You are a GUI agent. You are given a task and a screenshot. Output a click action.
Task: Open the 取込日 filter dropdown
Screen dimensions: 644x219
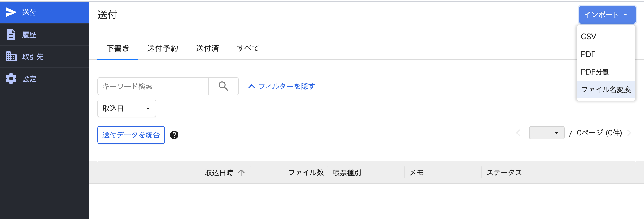(127, 108)
